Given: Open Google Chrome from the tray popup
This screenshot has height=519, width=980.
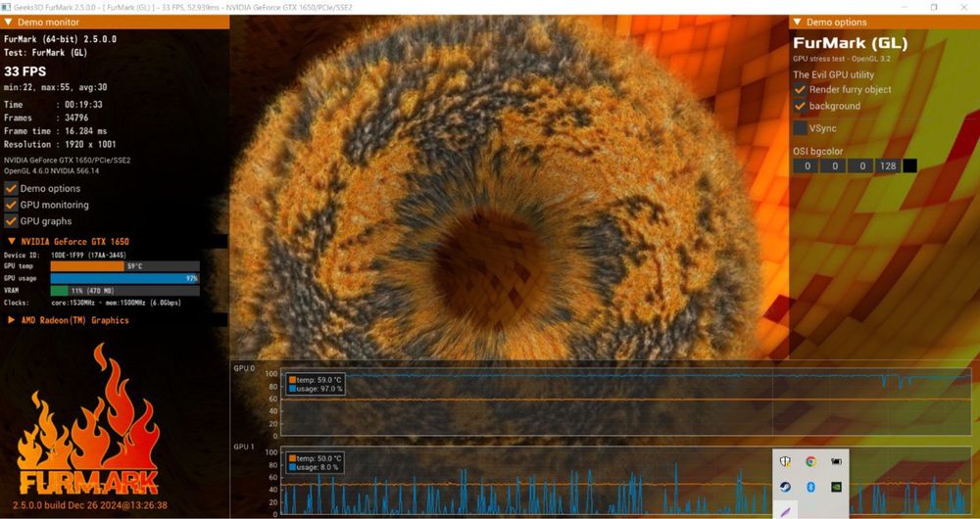Looking at the screenshot, I should pyautogui.click(x=810, y=461).
